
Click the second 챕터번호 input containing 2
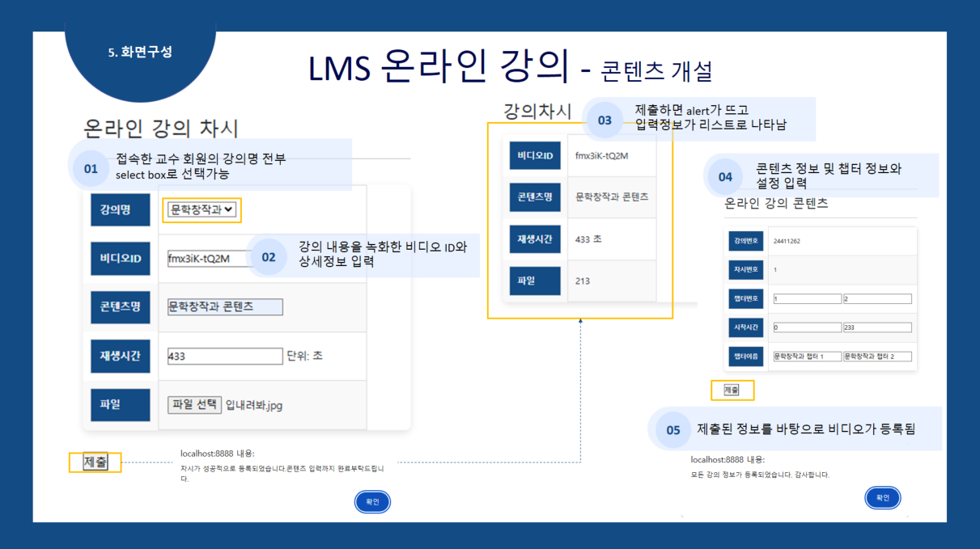tap(876, 299)
